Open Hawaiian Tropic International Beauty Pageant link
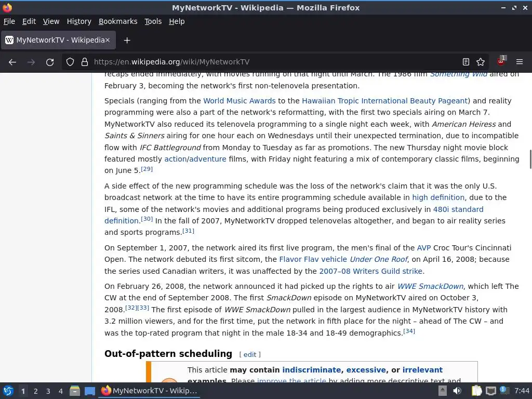The height and width of the screenshot is (399, 532). 385,101
